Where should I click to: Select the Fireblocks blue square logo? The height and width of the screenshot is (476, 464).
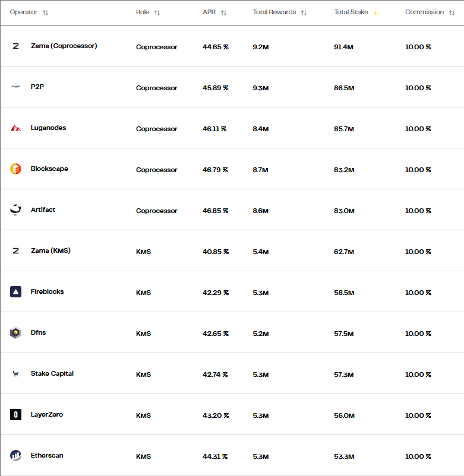coord(15,291)
